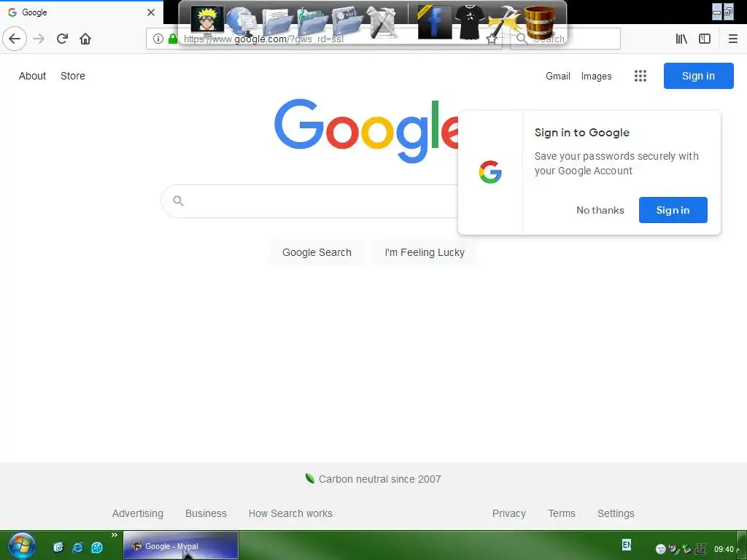Click the I'm Feeling Lucky button
Image resolution: width=747 pixels, height=560 pixels.
coord(425,252)
